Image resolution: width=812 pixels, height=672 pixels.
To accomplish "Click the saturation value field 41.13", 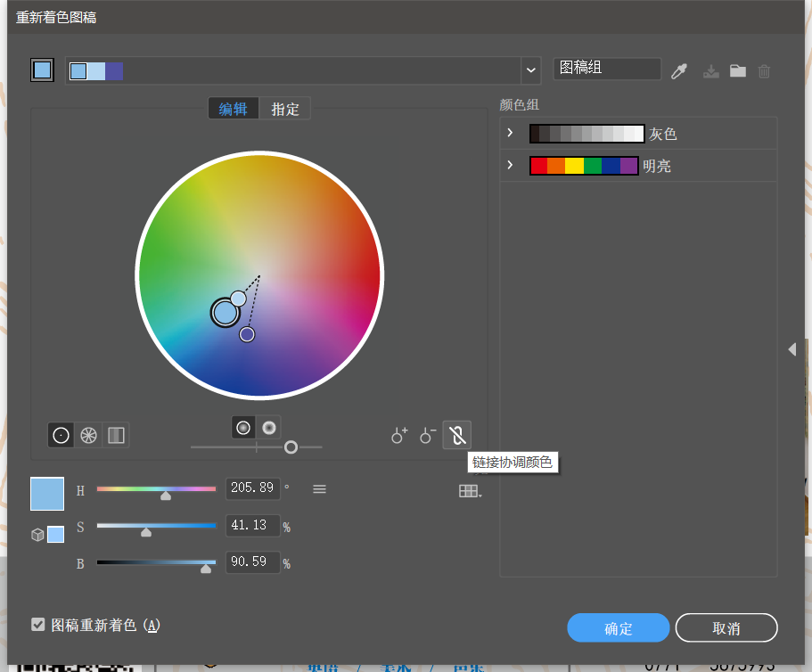I will pyautogui.click(x=253, y=526).
